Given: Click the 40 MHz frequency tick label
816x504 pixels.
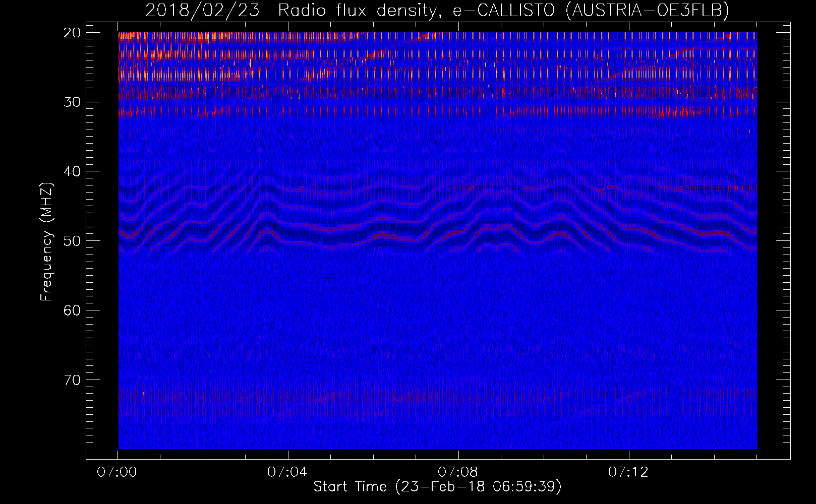Looking at the screenshot, I should 73,171.
